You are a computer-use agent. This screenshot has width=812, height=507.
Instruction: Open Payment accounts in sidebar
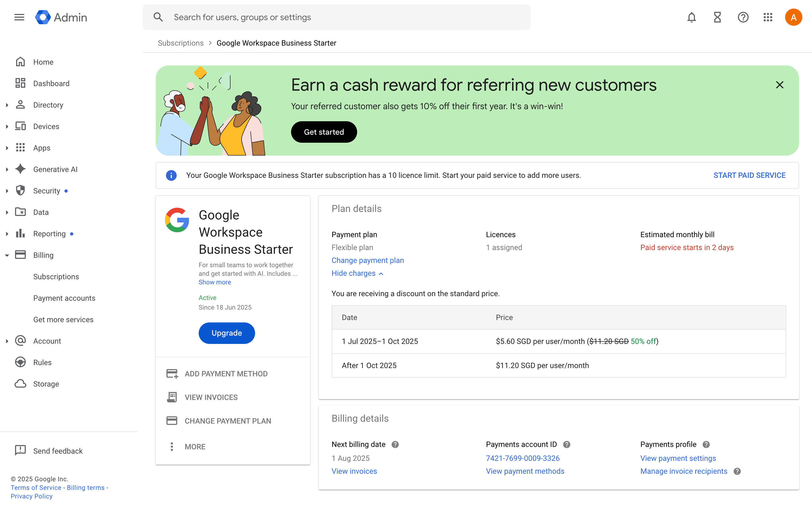click(64, 298)
